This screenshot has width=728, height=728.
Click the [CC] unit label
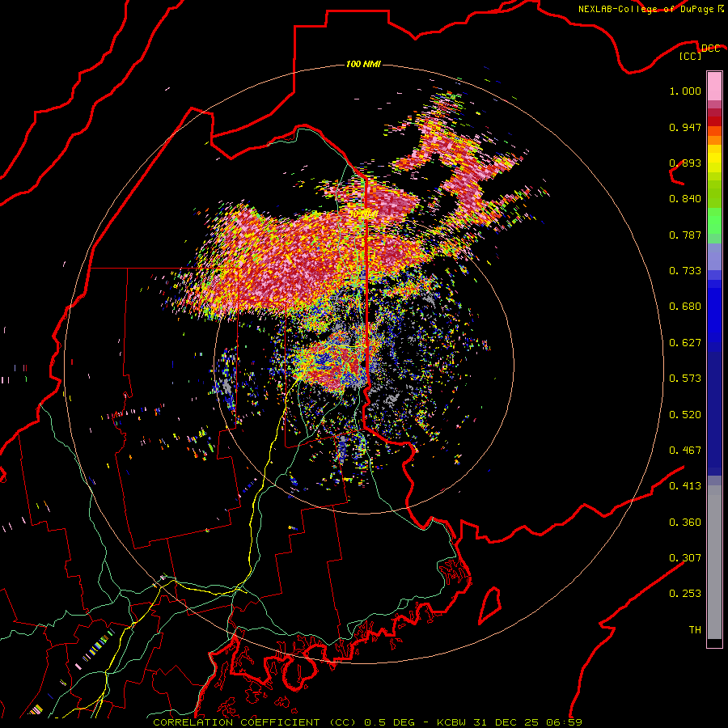(691, 57)
